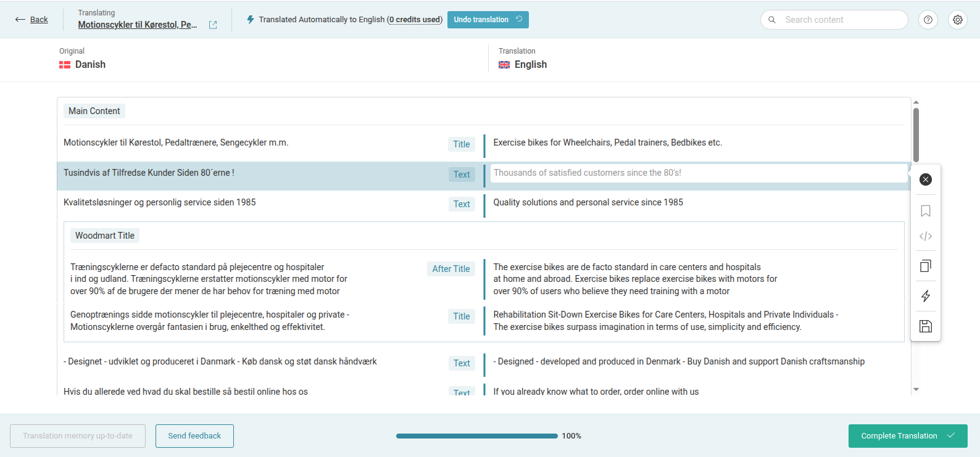Open the Motionscykler til Kørestol page title link

138,25
